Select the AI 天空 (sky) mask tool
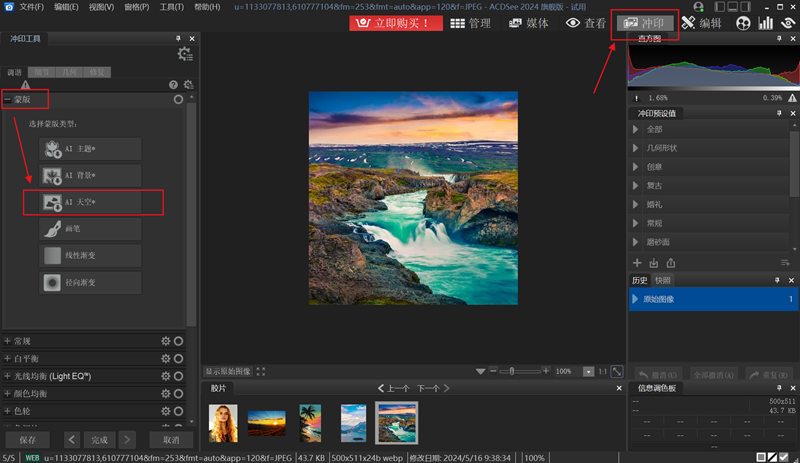 [x=90, y=203]
